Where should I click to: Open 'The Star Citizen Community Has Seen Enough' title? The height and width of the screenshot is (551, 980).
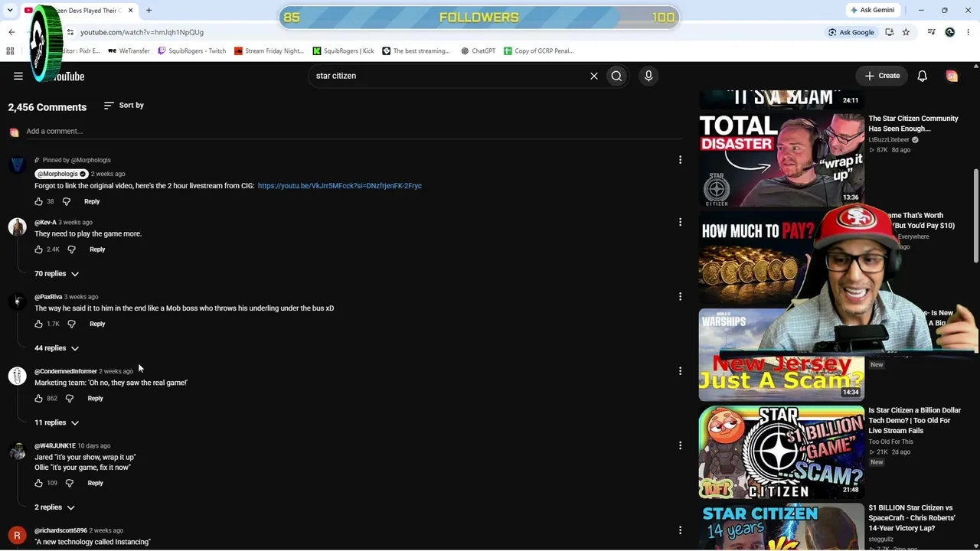(913, 124)
